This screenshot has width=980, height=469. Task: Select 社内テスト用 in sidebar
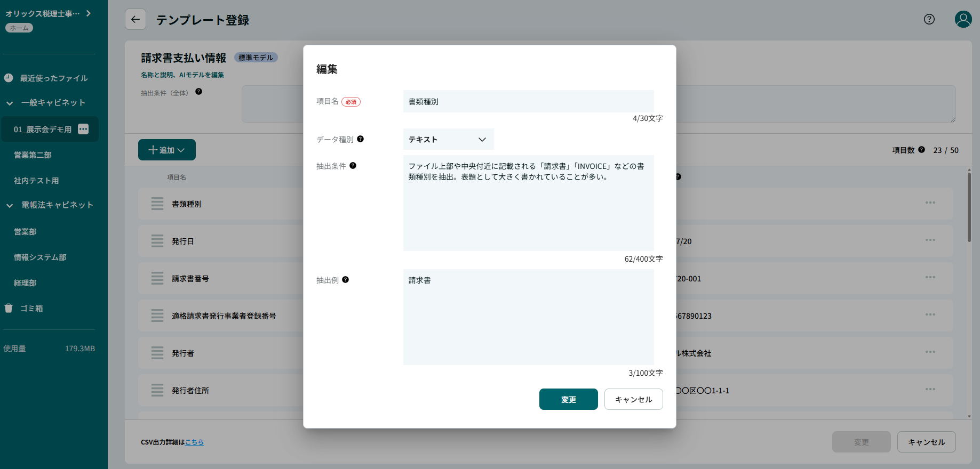pos(36,180)
